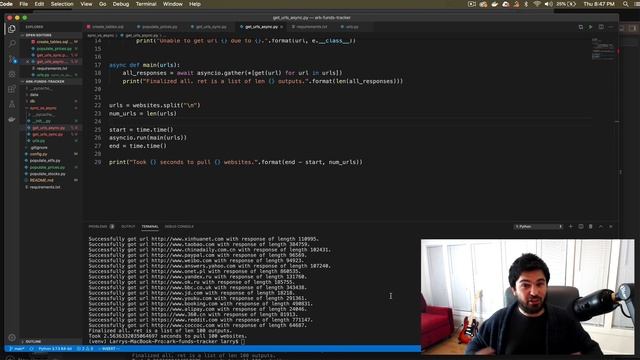This screenshot has width=640, height=360.
Task: Open the editor More Actions ellipsis
Action: (611, 27)
